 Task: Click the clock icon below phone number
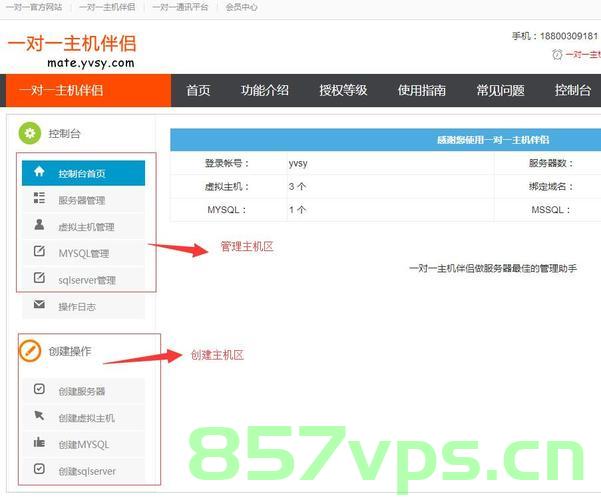pyautogui.click(x=557, y=54)
